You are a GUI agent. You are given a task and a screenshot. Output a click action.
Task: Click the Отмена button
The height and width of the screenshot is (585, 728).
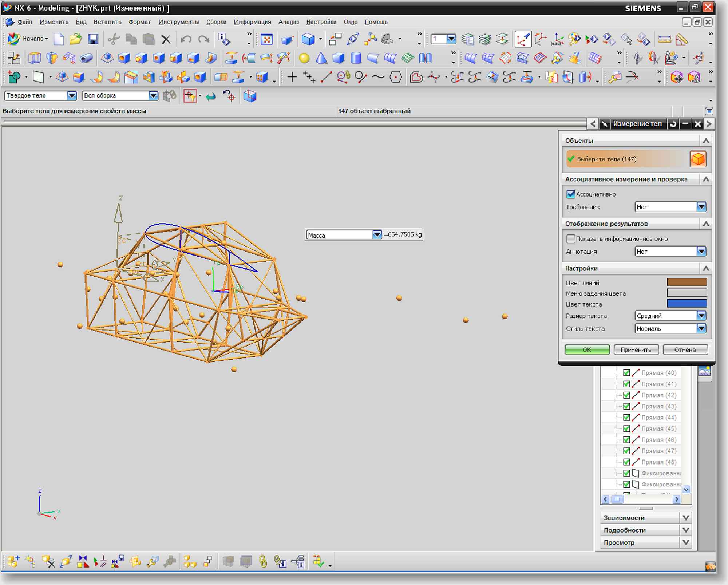pos(685,350)
